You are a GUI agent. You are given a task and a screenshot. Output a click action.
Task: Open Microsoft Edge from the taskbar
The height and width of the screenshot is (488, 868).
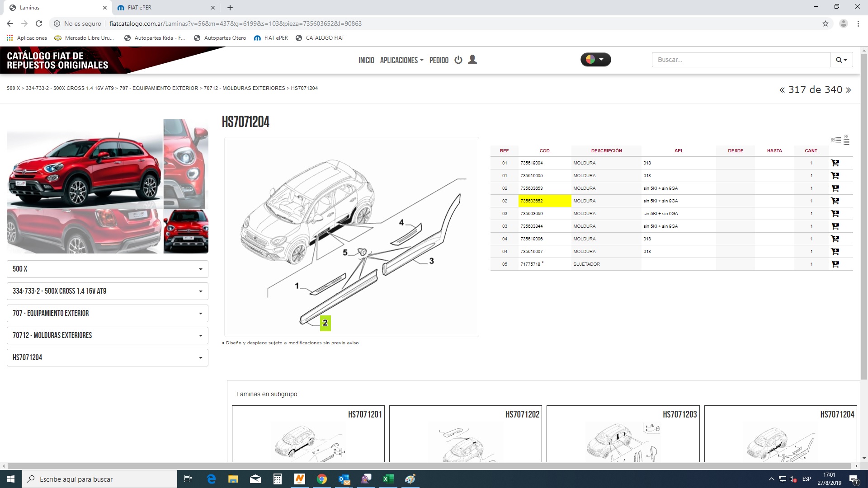[211, 479]
